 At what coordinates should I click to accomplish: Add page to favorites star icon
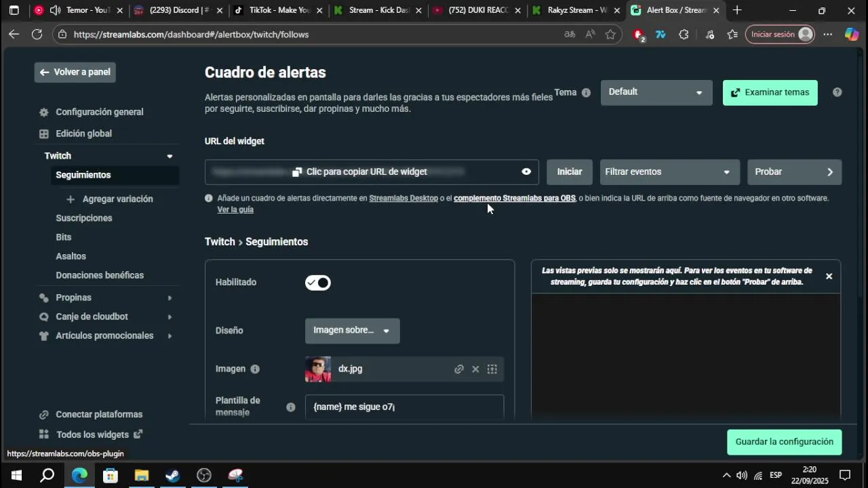point(610,35)
